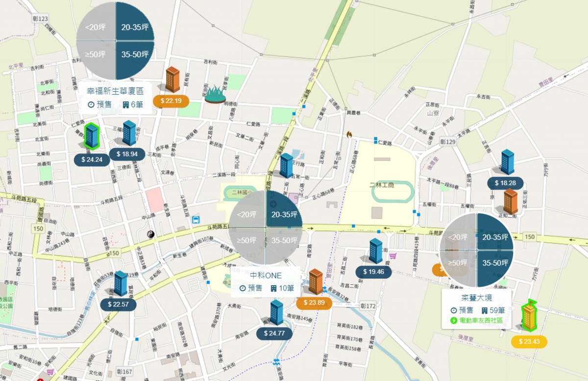This screenshot has width=588, height=381.
Task: Select 35-50坪 segment in the 59筆 project pie
Action: point(495,263)
